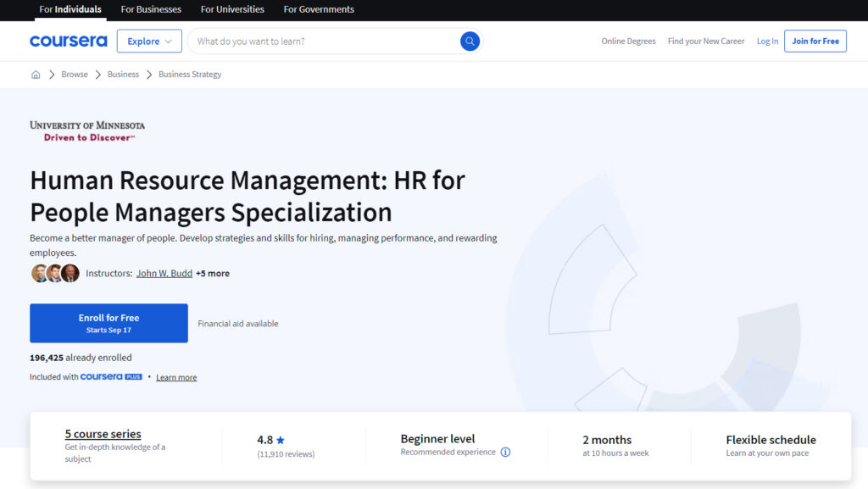The height and width of the screenshot is (489, 868).
Task: Click the University of Minnesota logo
Action: pyautogui.click(x=87, y=131)
